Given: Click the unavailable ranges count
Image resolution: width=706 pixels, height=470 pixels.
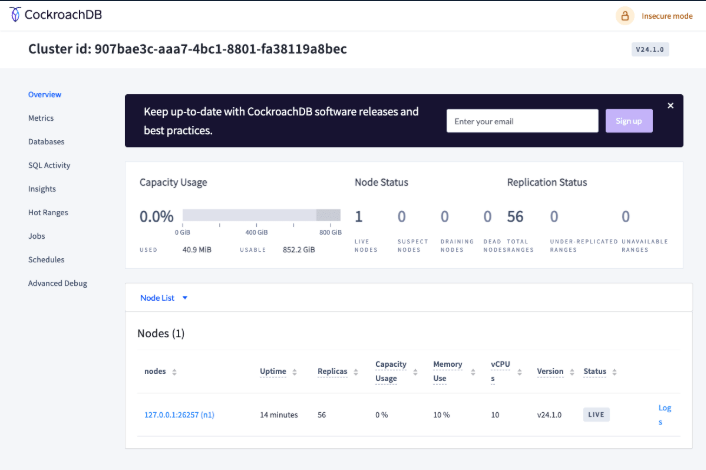Looking at the screenshot, I should point(625,217).
